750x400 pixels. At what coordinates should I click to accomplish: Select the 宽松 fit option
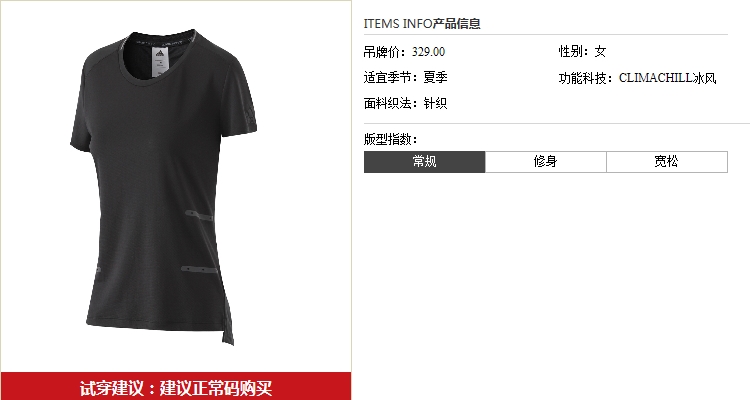tap(667, 162)
